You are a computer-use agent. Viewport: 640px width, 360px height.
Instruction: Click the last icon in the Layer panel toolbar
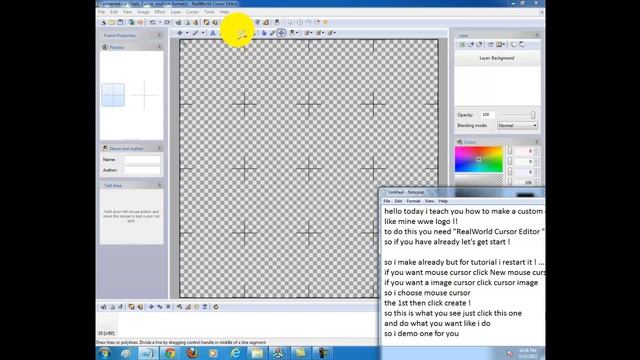tap(522, 44)
